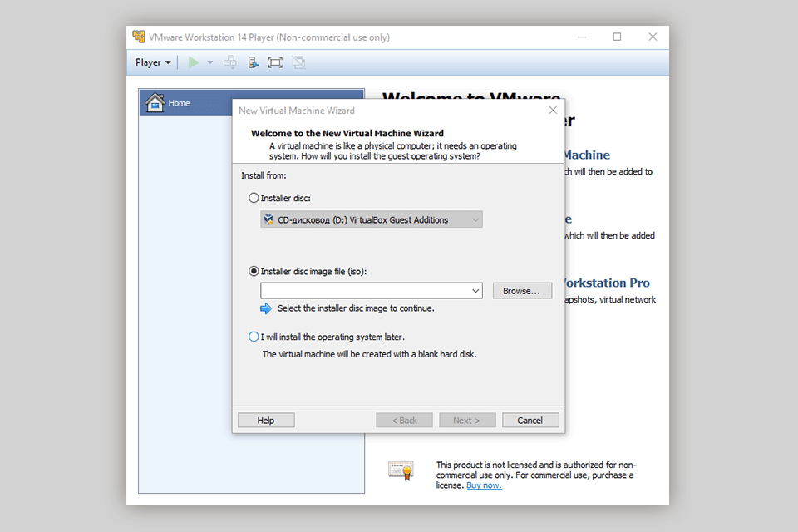The image size is (798, 532).
Task: Select Installer disc image file (iso) option
Action: (x=254, y=271)
